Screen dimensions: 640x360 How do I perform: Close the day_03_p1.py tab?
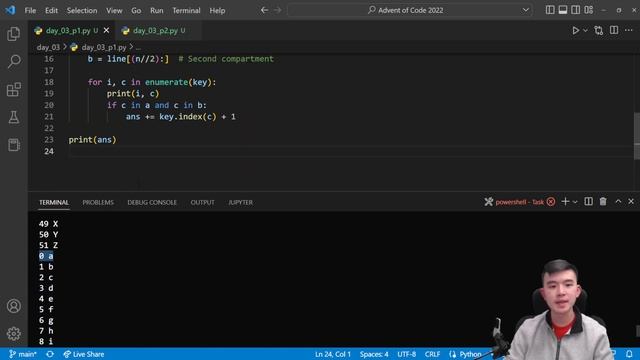[x=107, y=31]
